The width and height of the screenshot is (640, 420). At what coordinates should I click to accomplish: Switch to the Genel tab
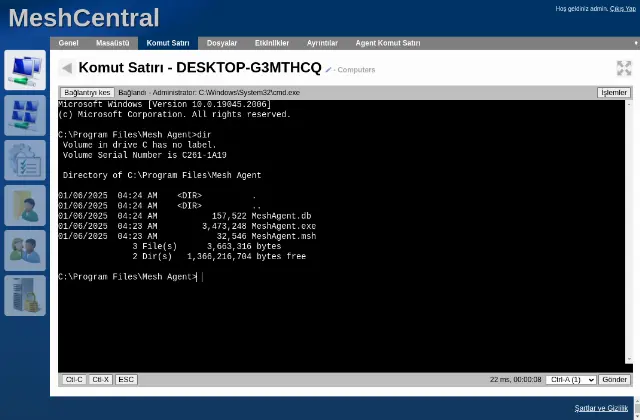(68, 43)
